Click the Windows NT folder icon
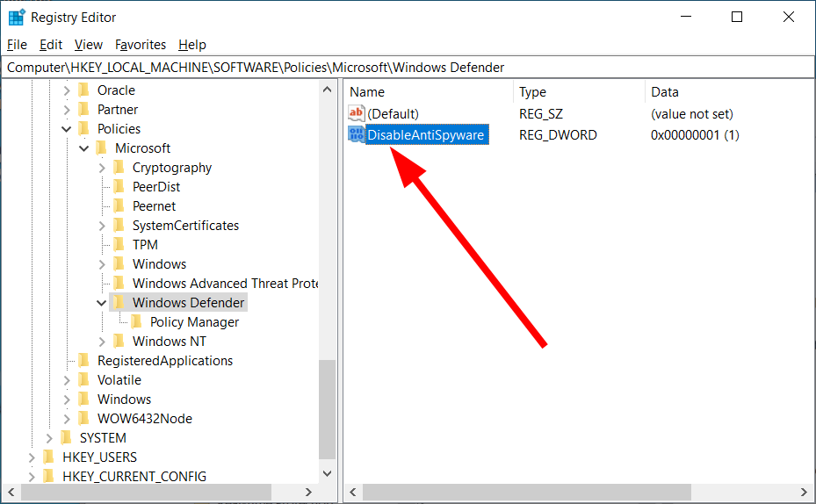Screen dimensions: 816x504 click(x=119, y=342)
